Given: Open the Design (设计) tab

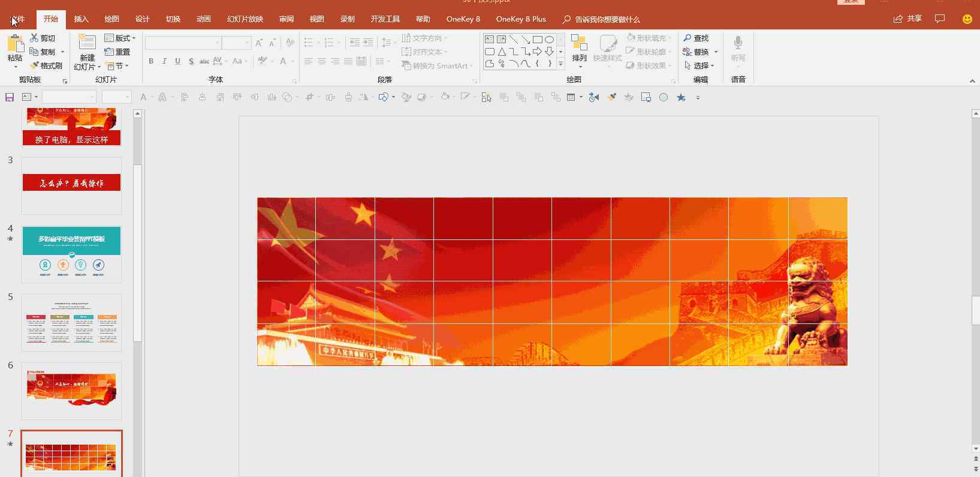Looking at the screenshot, I should pos(143,19).
